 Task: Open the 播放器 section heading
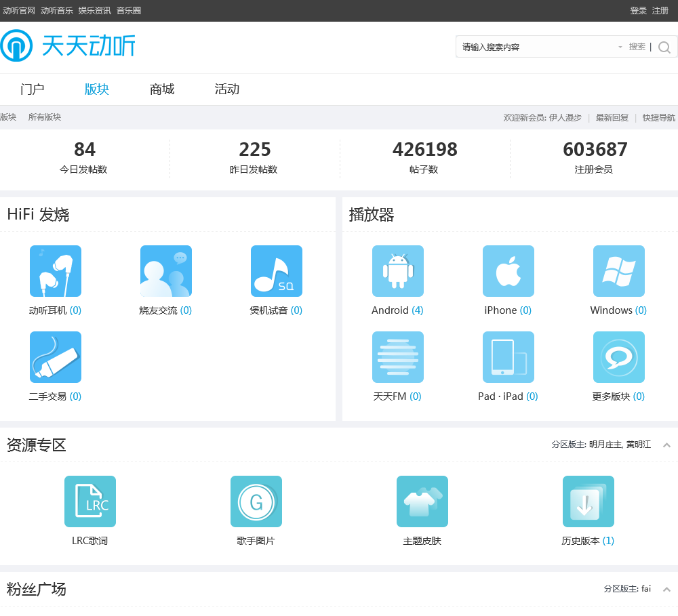click(372, 214)
